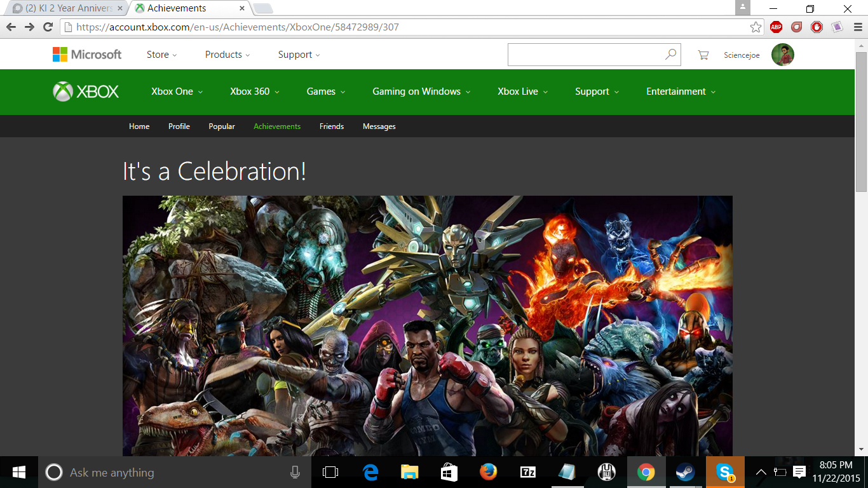Go to the Popular sub-navigation link

click(222, 126)
